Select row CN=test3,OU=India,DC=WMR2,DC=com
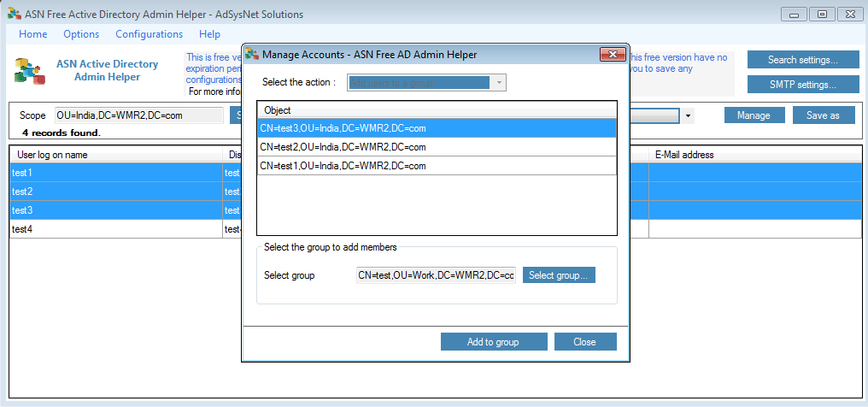The width and height of the screenshot is (868, 407). coord(437,128)
